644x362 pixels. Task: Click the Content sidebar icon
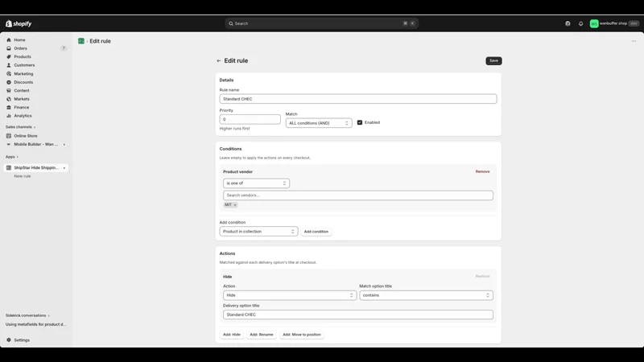(9, 91)
